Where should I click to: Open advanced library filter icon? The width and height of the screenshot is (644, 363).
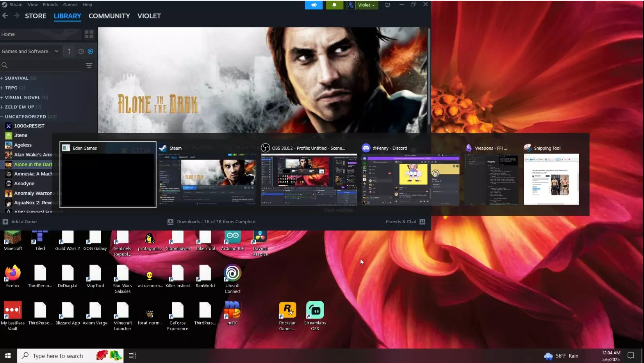(89, 65)
